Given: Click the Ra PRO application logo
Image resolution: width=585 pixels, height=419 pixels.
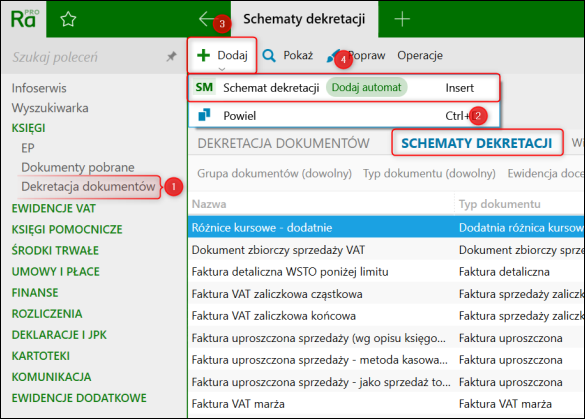Looking at the screenshot, I should (x=24, y=19).
